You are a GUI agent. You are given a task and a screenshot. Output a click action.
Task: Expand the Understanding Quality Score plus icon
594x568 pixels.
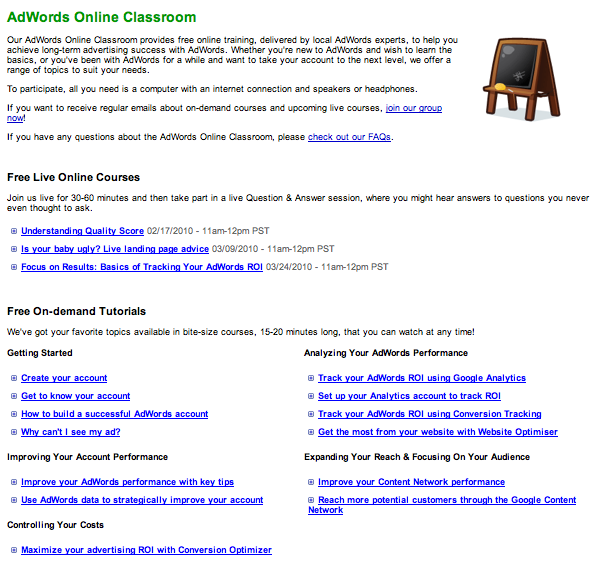point(14,231)
